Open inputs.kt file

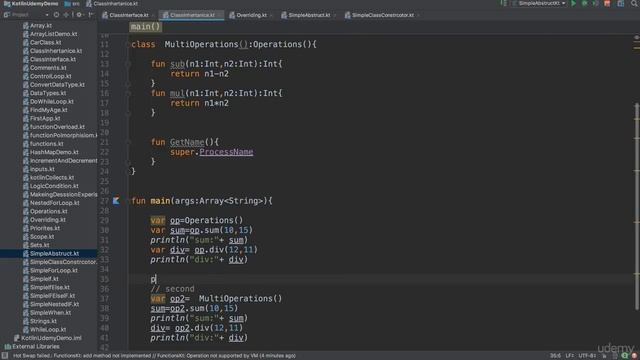point(38,169)
